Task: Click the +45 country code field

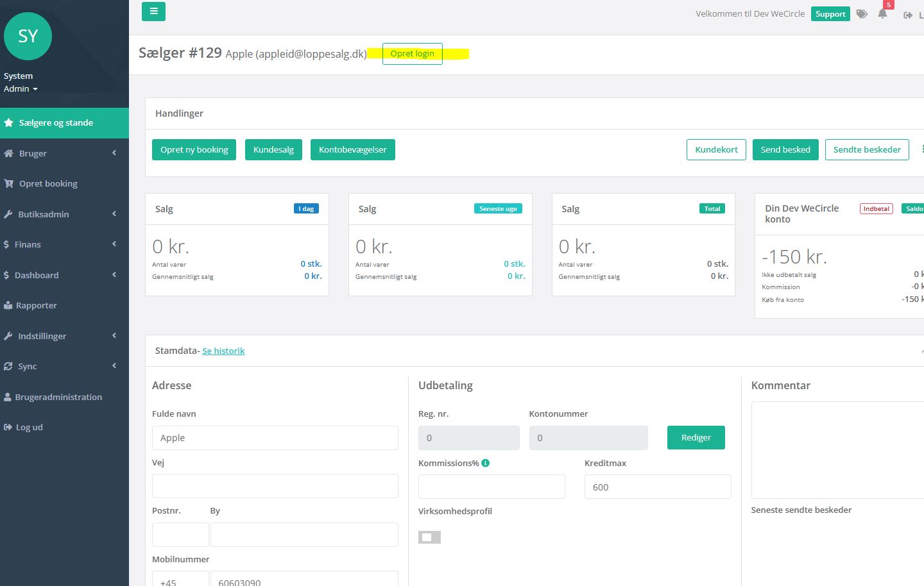Action: point(180,579)
